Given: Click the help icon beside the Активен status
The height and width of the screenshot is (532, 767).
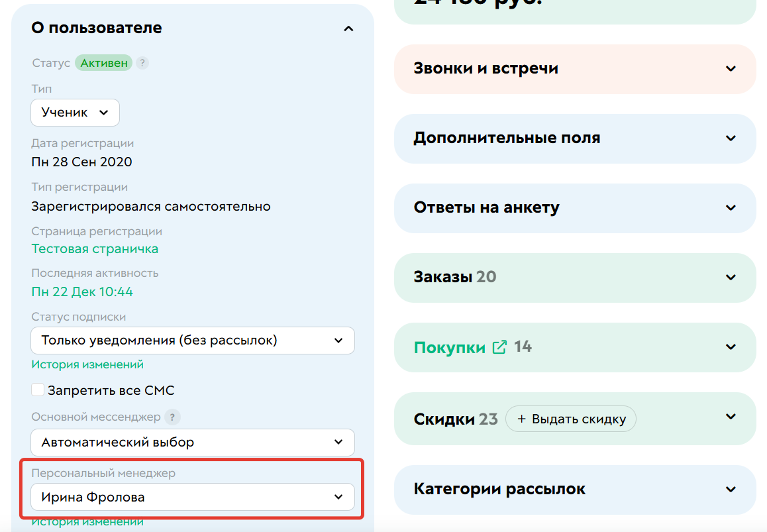Looking at the screenshot, I should point(143,62).
